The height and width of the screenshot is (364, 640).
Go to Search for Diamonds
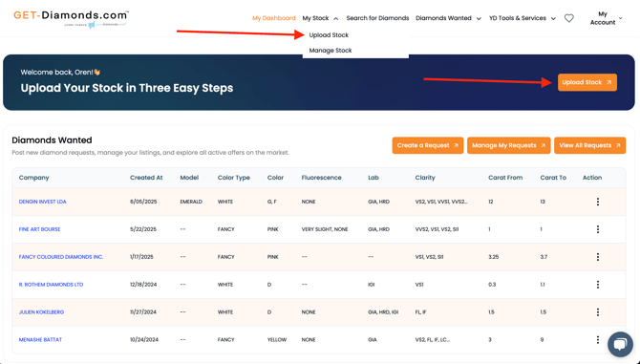tap(377, 18)
